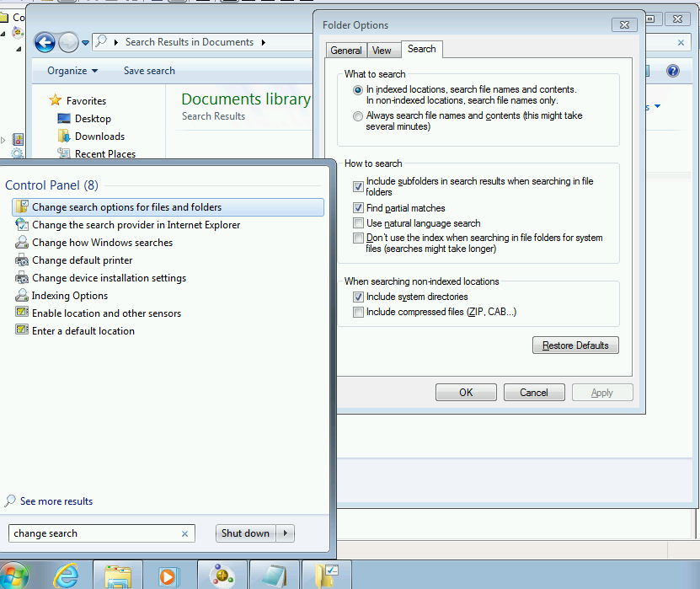The height and width of the screenshot is (589, 700).
Task: Enable Use natural language search checkbox
Action: pos(359,223)
